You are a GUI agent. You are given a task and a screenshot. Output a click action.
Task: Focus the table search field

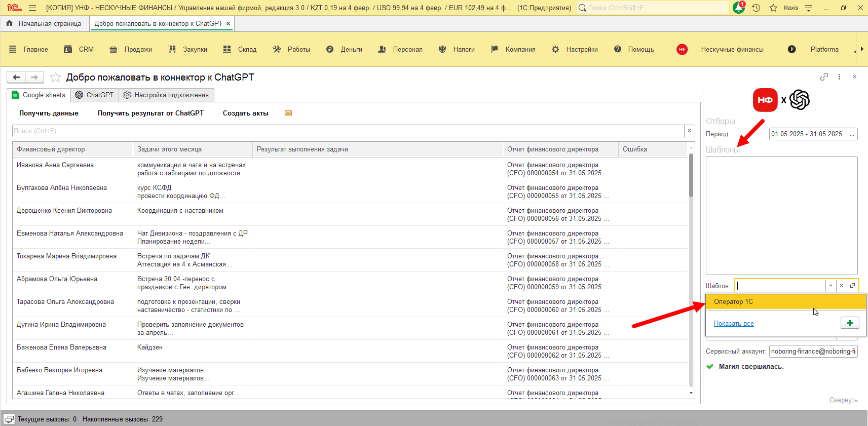tap(348, 131)
